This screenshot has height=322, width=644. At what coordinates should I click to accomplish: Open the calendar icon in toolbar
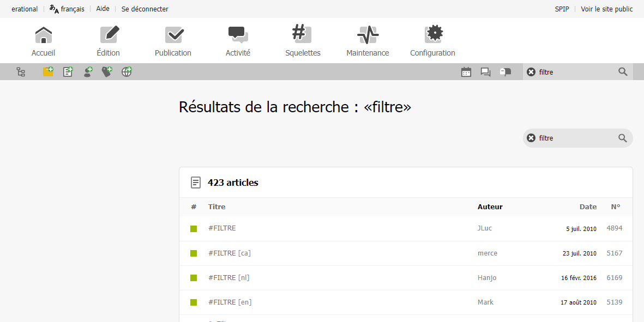point(466,72)
